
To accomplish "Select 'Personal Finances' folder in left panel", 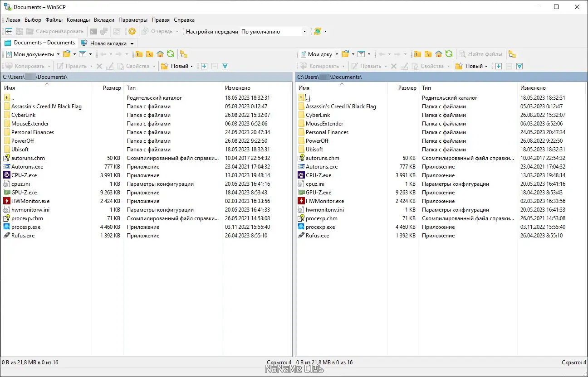I will click(33, 132).
